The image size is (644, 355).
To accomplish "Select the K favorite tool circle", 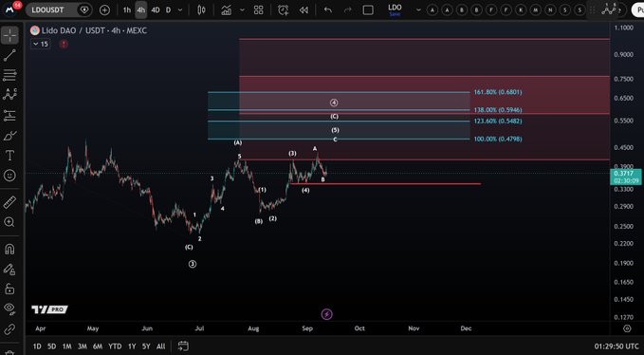I will click(521, 9).
